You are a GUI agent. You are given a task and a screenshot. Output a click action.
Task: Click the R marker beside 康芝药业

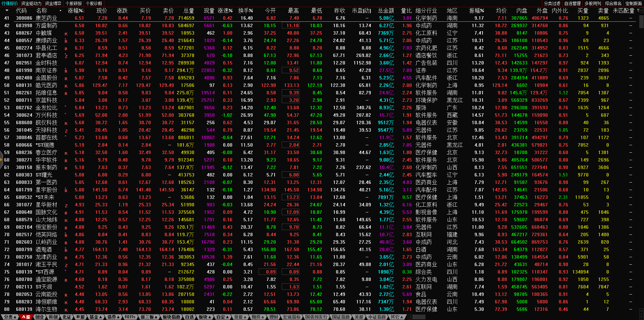point(66,19)
